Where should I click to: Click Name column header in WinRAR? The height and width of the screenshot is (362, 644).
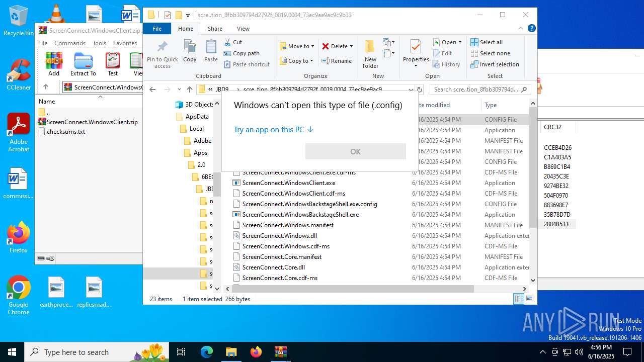pos(47,102)
